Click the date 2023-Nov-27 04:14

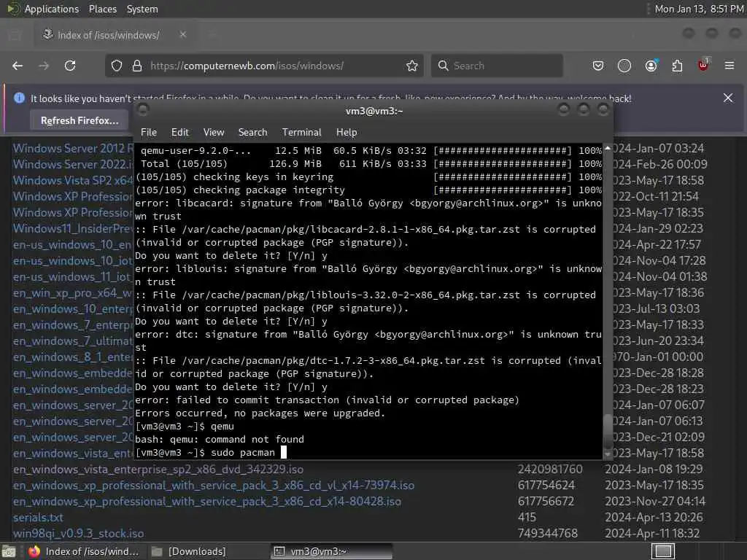[656, 502]
